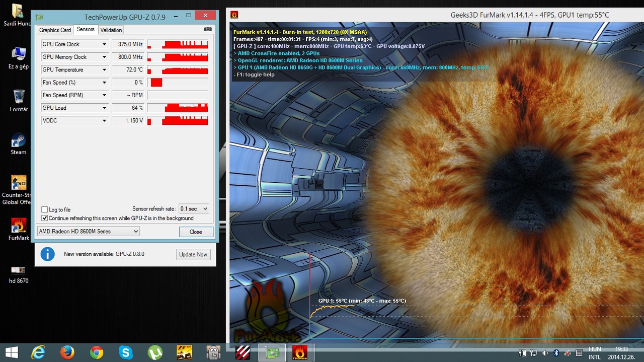
Task: Switch to the Sensors tab
Action: [86, 30]
